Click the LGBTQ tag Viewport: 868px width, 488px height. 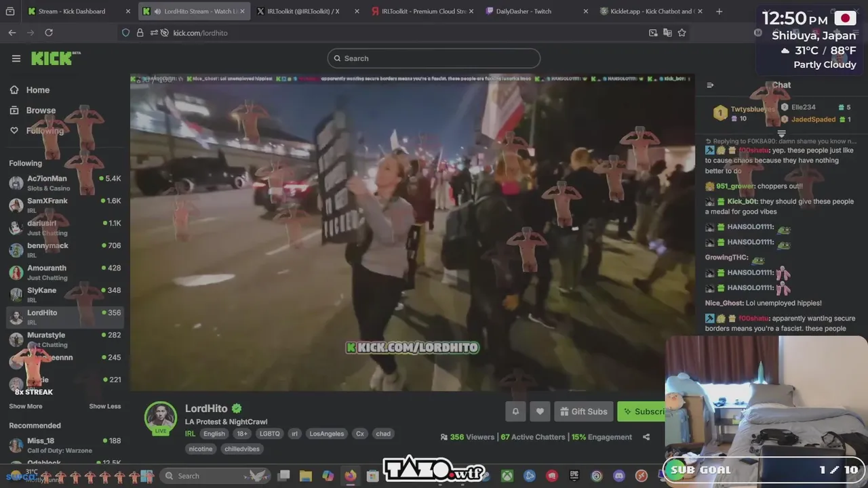(x=269, y=434)
